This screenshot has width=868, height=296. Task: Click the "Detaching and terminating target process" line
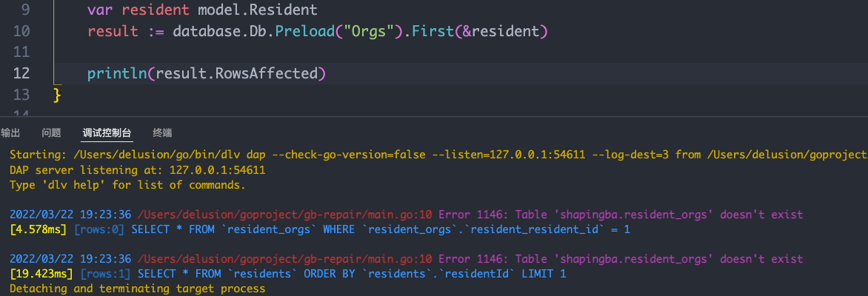[137, 289]
